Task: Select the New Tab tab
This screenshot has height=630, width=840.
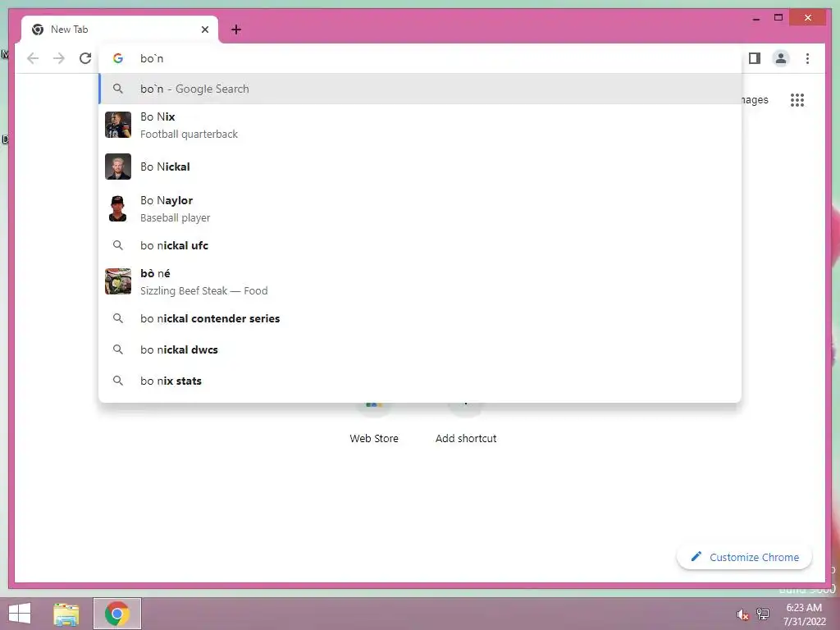Action: coord(120,30)
